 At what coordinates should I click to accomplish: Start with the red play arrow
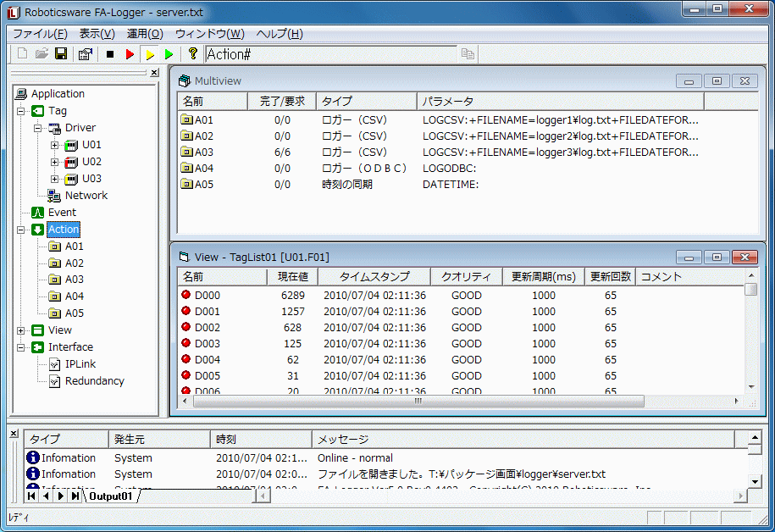tap(130, 54)
